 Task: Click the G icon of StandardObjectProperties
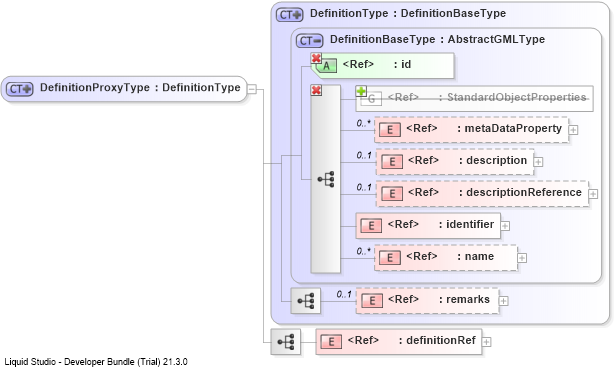pyautogui.click(x=371, y=99)
